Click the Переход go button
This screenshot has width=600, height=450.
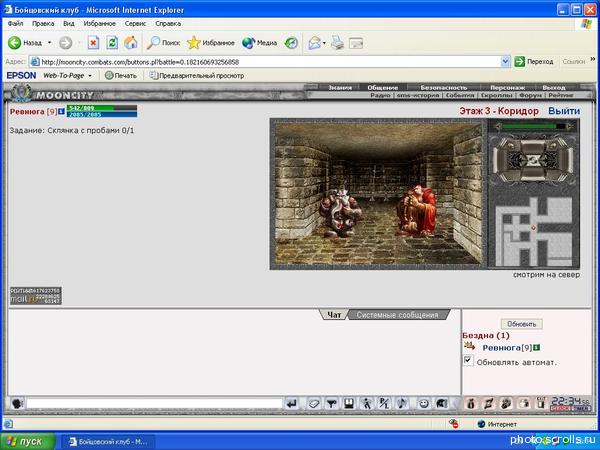534,61
